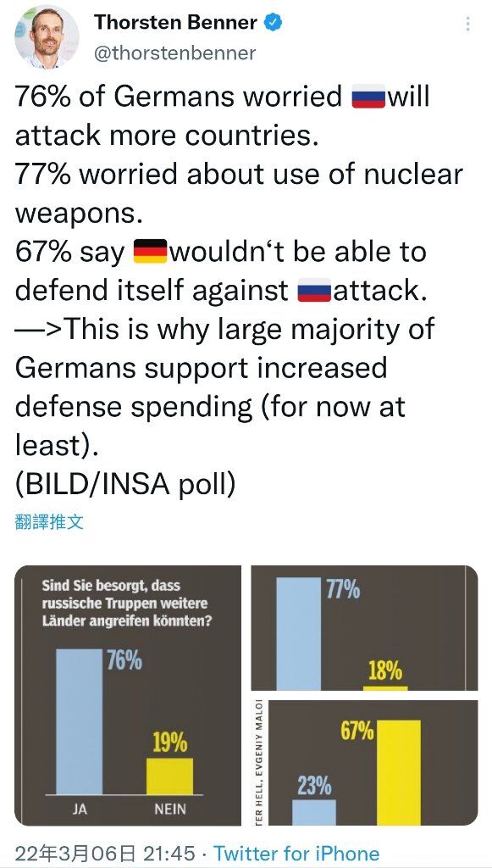Click the light blue 23% bar
492x868 pixels.
click(314, 812)
